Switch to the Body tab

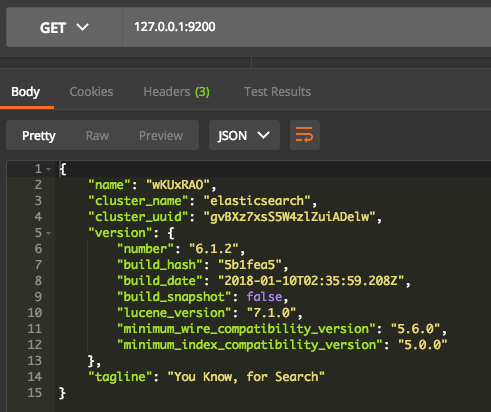coord(25,92)
